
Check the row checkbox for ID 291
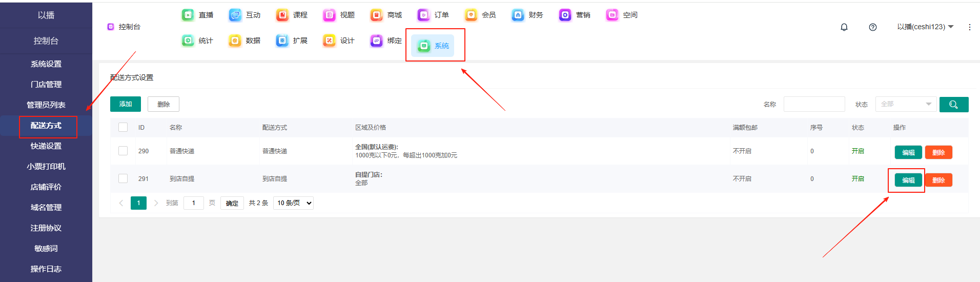[x=123, y=179]
